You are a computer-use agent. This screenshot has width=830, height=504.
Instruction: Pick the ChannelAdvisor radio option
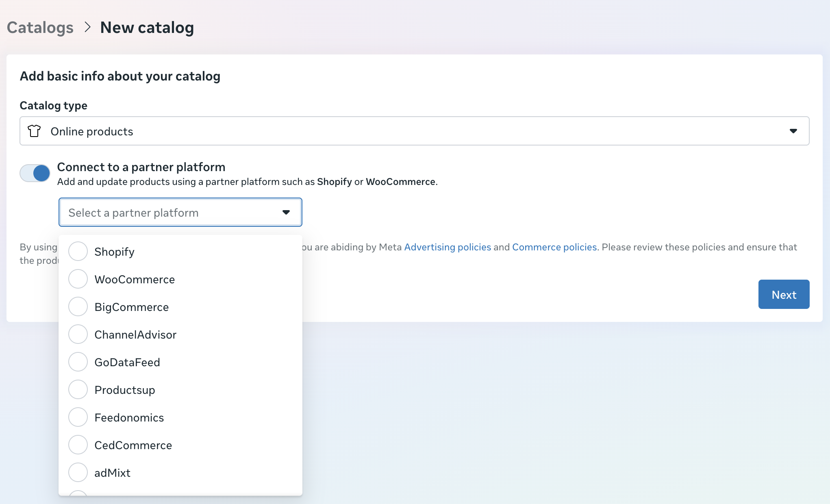click(78, 335)
